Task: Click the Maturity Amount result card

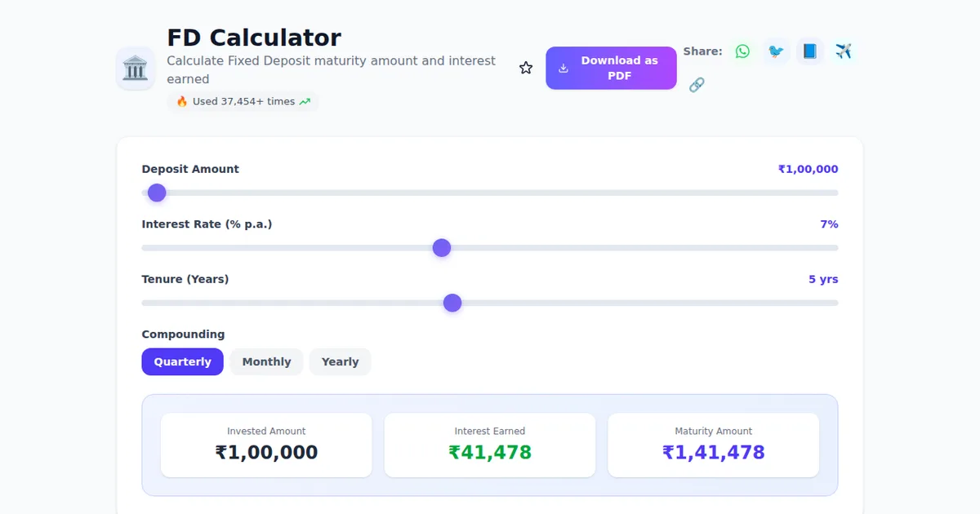Action: click(x=713, y=445)
